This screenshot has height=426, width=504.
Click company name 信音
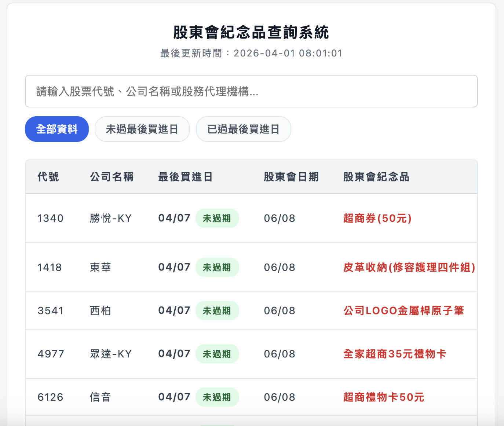click(101, 397)
